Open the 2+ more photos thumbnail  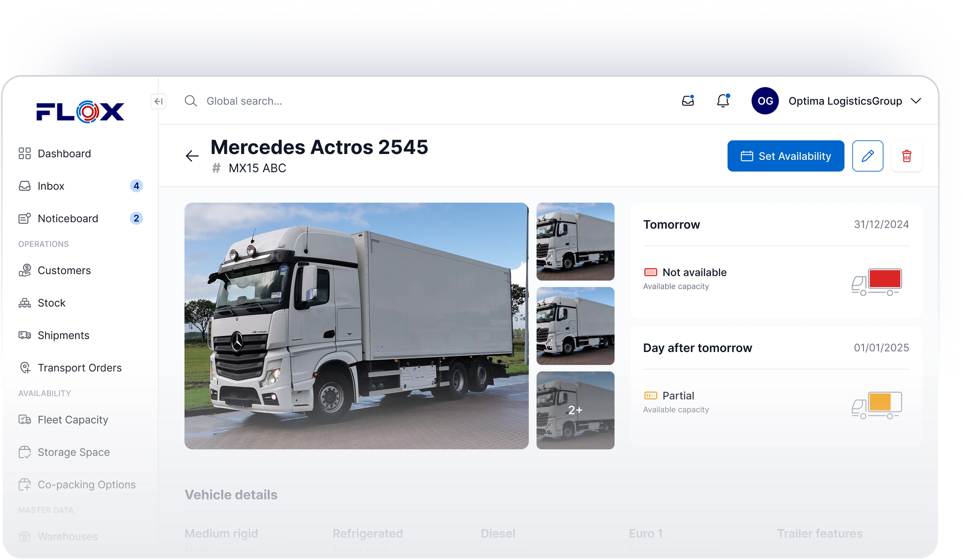click(x=575, y=410)
